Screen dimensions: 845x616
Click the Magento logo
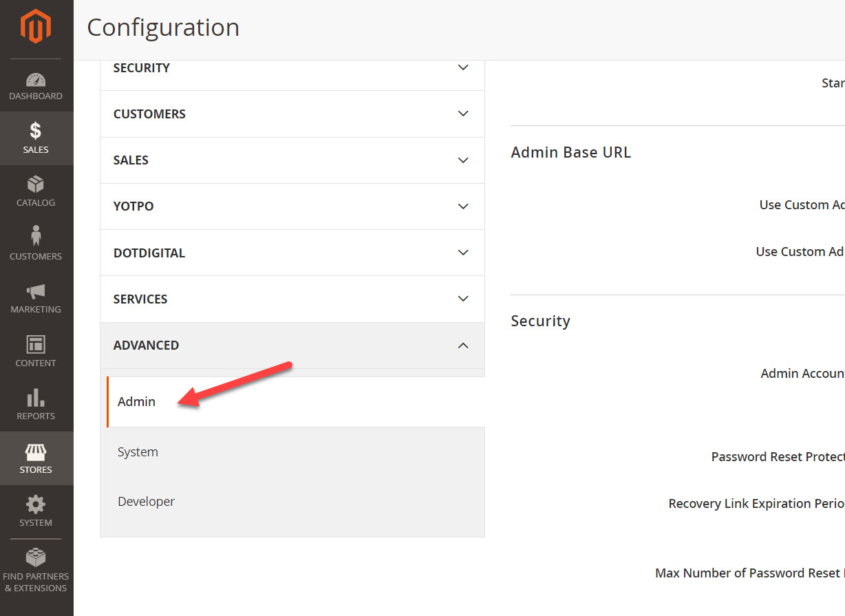36,25
